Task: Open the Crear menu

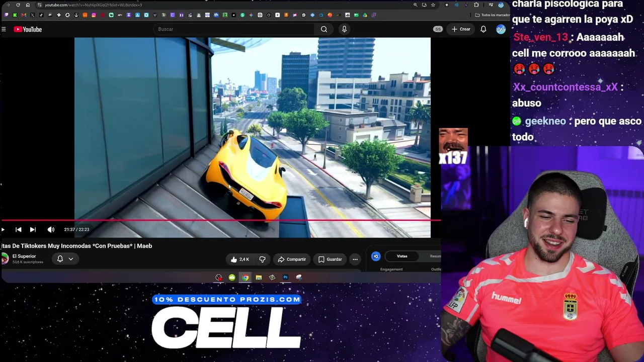Action: pos(460,29)
